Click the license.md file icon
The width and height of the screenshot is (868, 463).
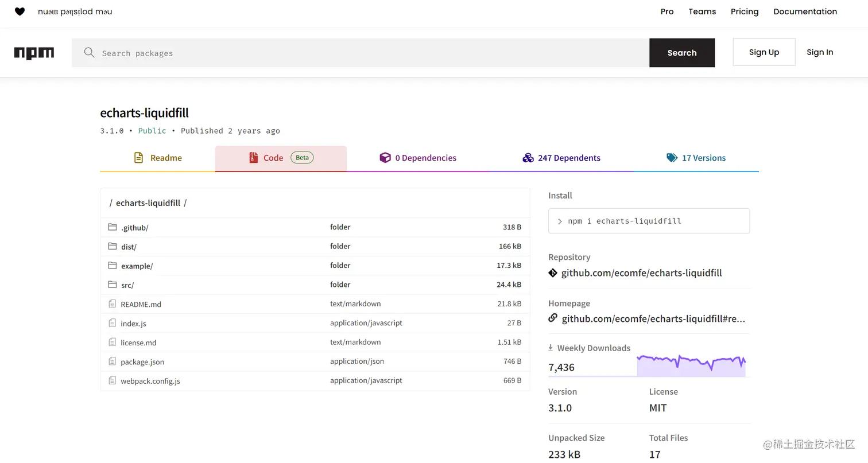click(x=113, y=342)
